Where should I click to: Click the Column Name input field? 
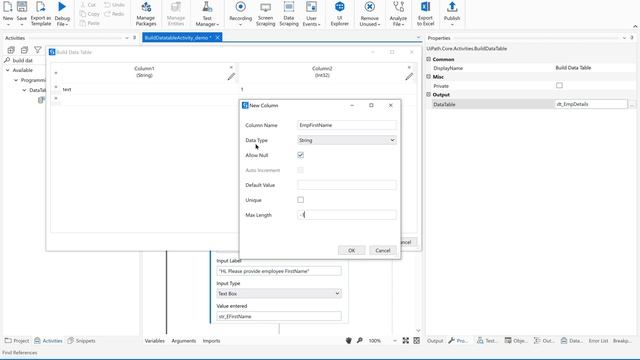pos(347,125)
